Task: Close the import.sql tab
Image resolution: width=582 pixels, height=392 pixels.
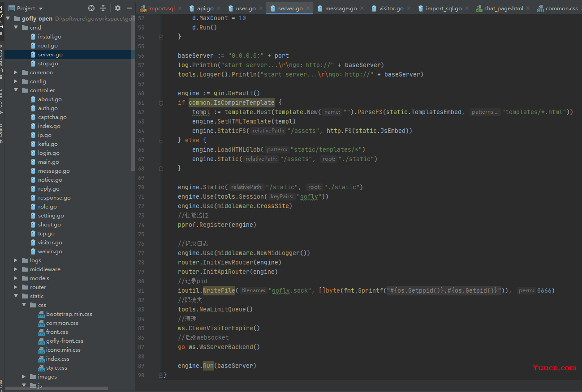Action: (x=179, y=9)
